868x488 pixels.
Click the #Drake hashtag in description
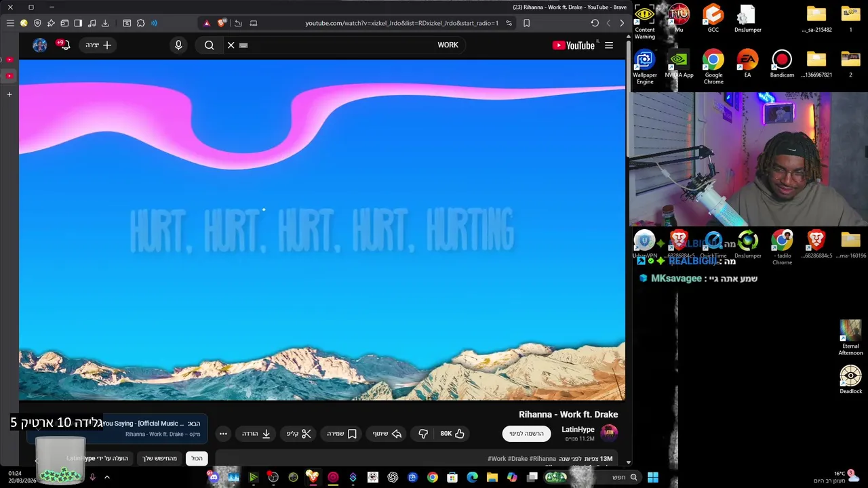pyautogui.click(x=517, y=459)
